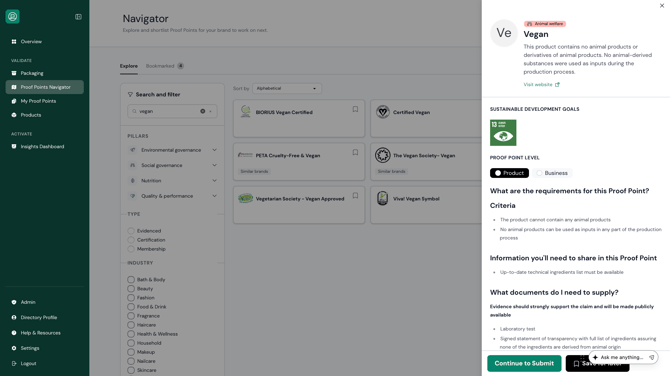Screen dimensions: 670x376
Task: Check the Fashion industry
Action: coord(131,297)
